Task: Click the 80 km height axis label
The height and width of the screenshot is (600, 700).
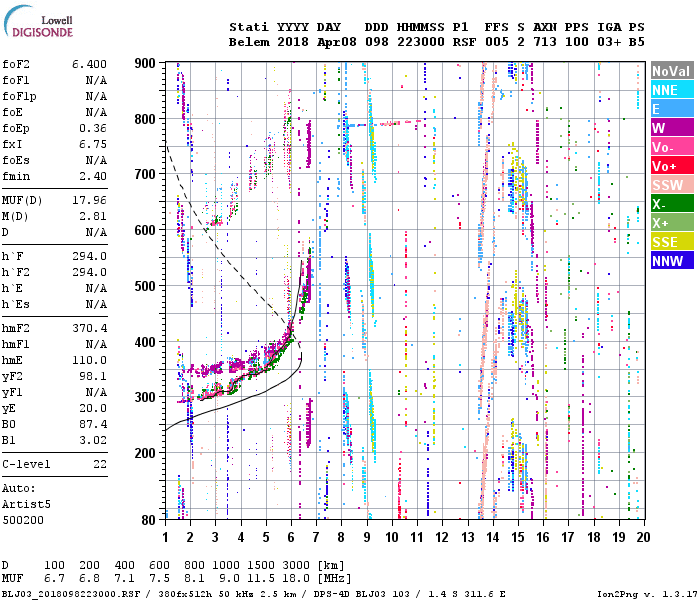Action: tap(148, 520)
